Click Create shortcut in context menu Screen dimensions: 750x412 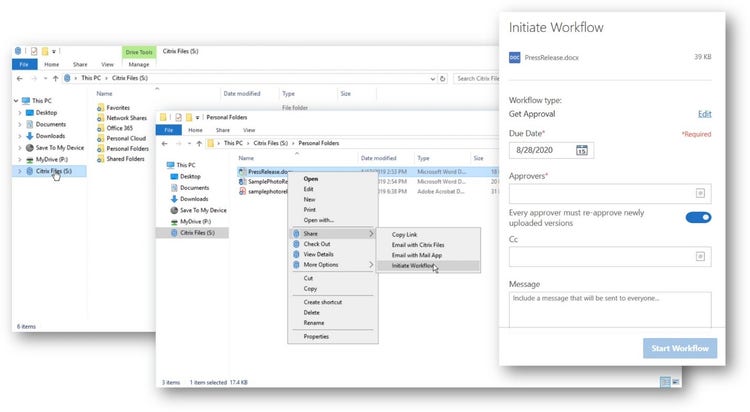pyautogui.click(x=322, y=302)
